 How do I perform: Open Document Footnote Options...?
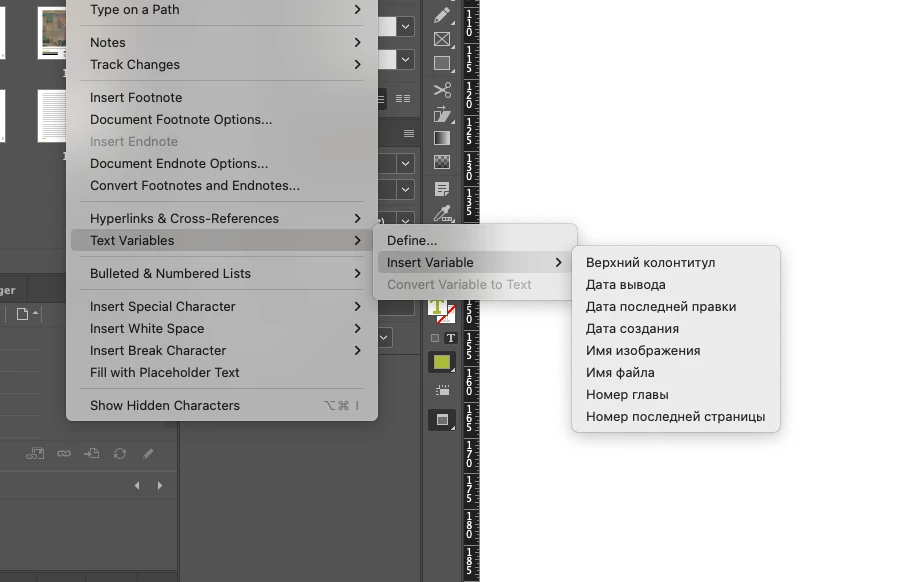[222, 119]
